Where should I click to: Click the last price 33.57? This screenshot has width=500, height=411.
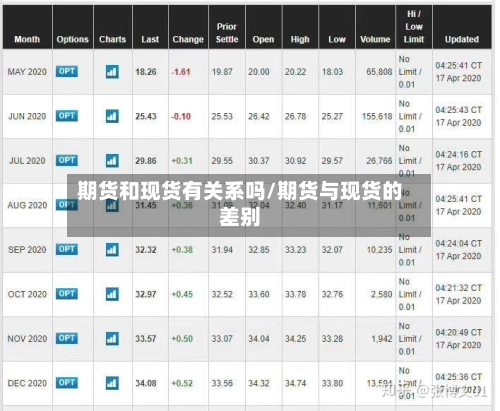coord(146,339)
